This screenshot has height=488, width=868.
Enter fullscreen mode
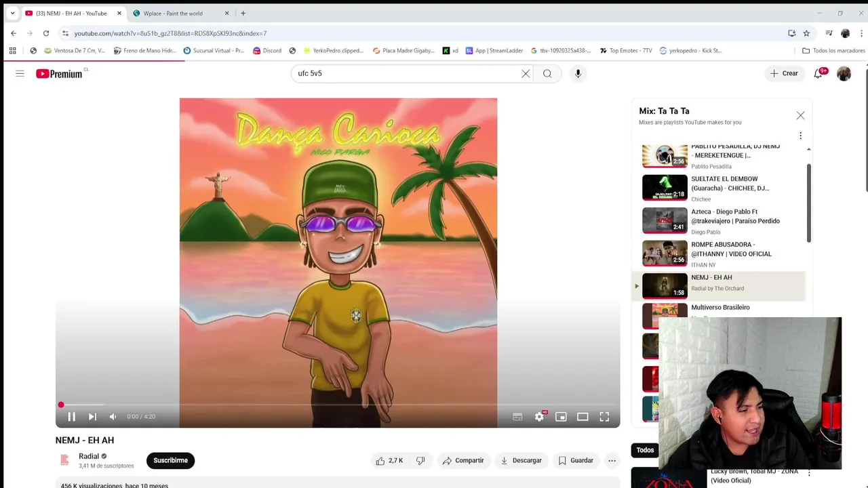604,417
